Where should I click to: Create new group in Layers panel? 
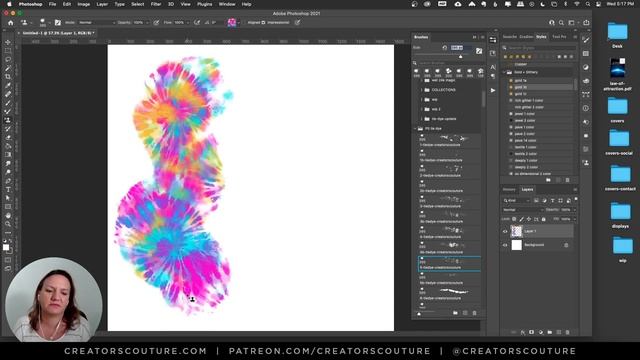pos(550,332)
